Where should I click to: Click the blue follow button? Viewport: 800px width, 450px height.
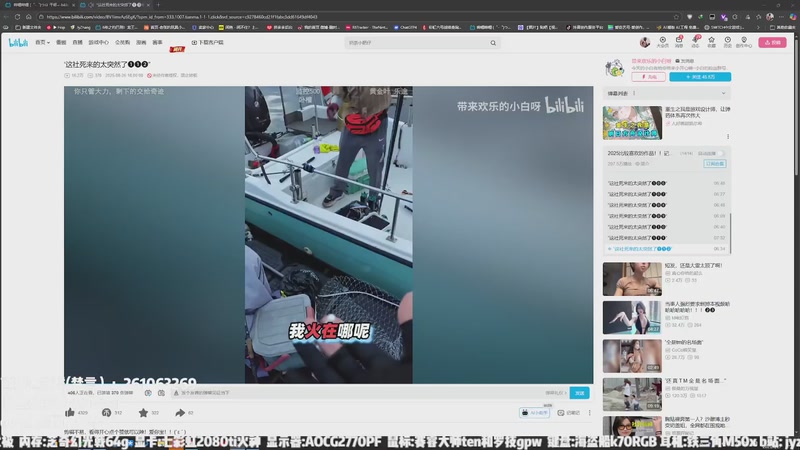pyautogui.click(x=700, y=77)
